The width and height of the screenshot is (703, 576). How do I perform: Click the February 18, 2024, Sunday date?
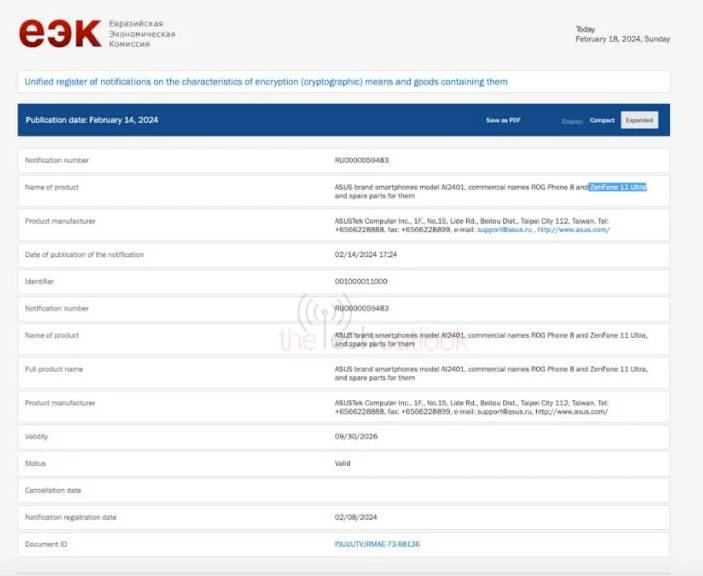coord(623,39)
